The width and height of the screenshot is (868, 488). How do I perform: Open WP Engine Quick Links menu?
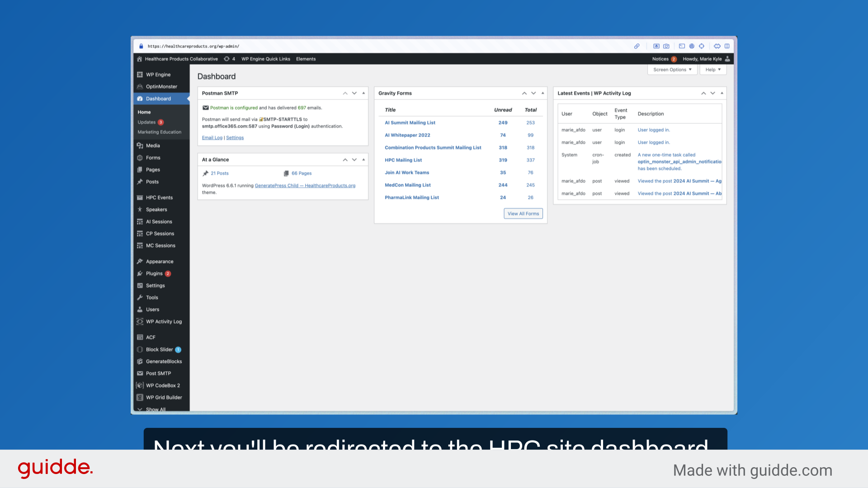point(265,59)
